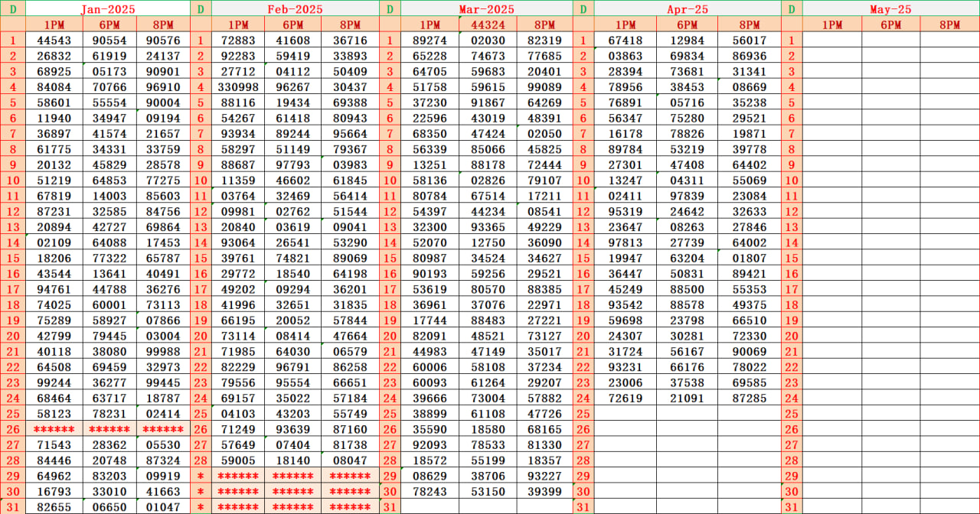Select the Mar-2025 month header
The width and height of the screenshot is (980, 514).
click(486, 8)
